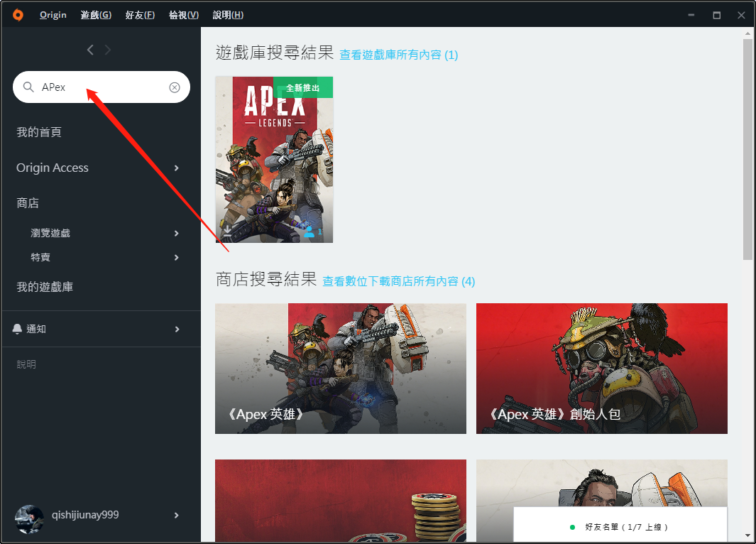The image size is (756, 544).
Task: Open 《Apex 英雄》 store tile
Action: coord(341,369)
